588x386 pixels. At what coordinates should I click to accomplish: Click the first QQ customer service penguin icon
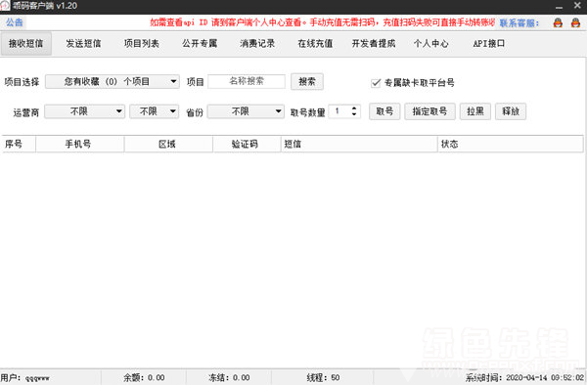558,22
